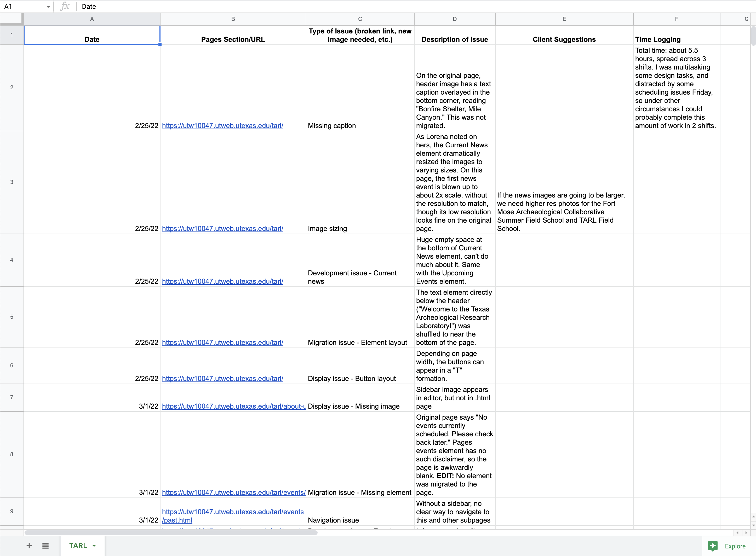
Task: Select row 8 header
Action: 12,454
